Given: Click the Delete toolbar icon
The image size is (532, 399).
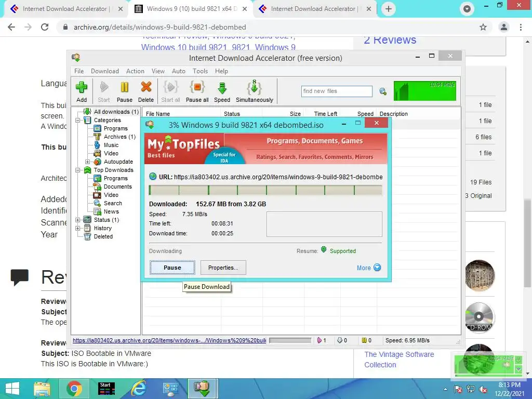Looking at the screenshot, I should (x=146, y=91).
